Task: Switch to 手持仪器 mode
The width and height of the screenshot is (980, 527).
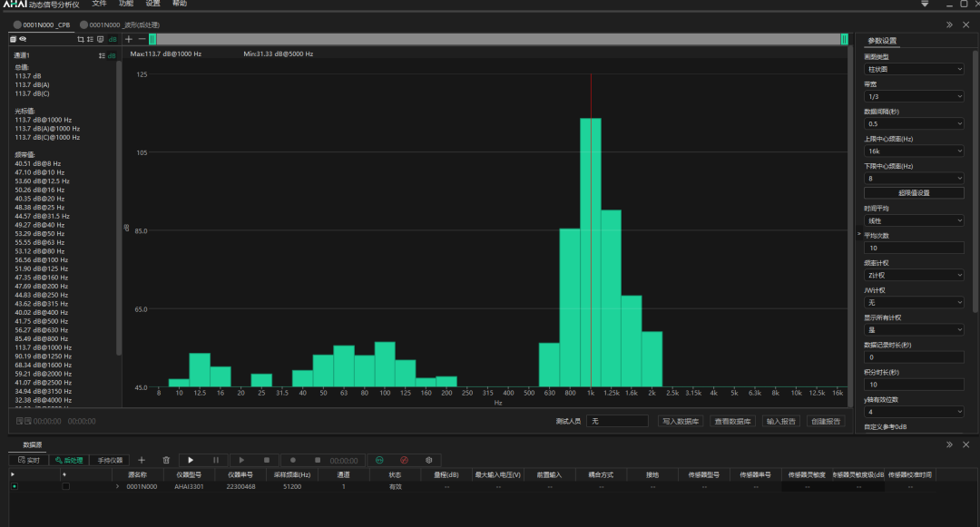Action: point(110,460)
